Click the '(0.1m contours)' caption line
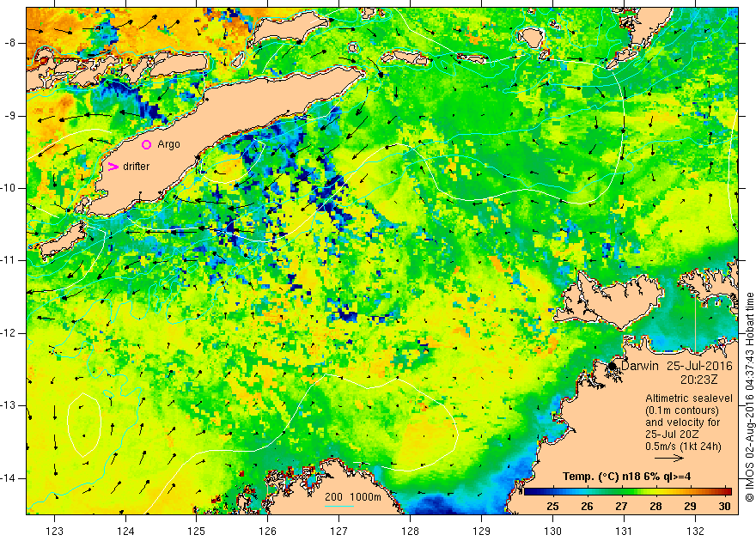756x541 pixels. point(682,410)
